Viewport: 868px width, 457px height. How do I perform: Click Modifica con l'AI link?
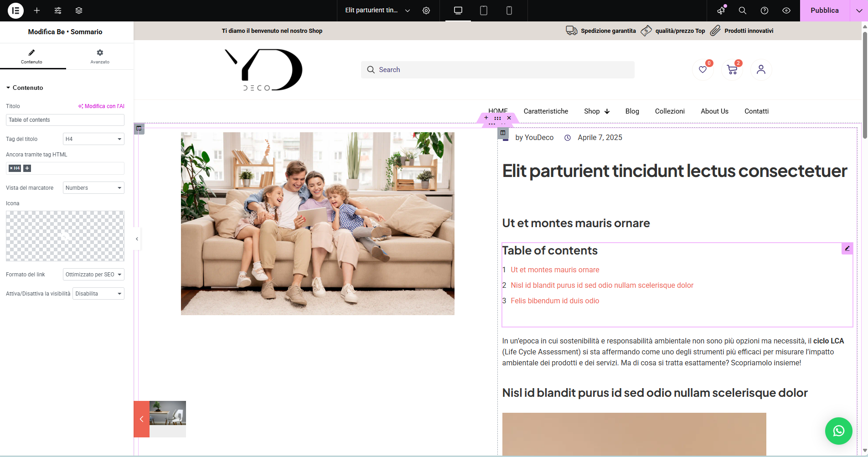coord(101,106)
